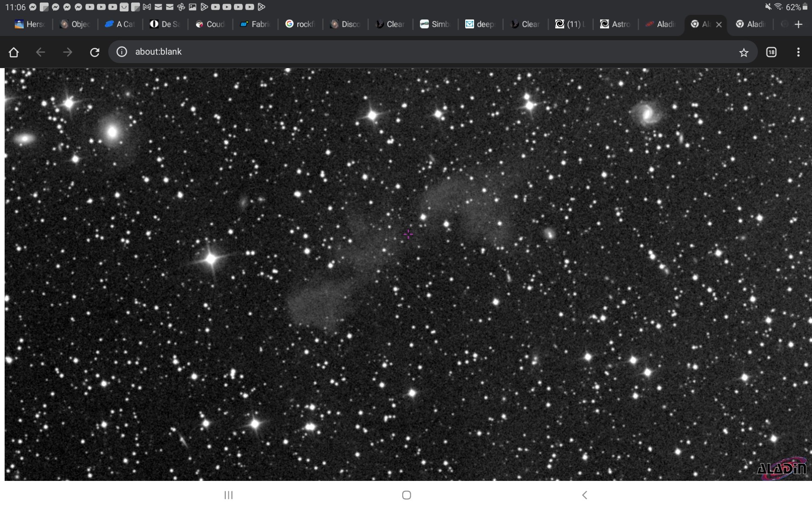This screenshot has height=508, width=812.
Task: Switch to the De S tab
Action: [165, 25]
